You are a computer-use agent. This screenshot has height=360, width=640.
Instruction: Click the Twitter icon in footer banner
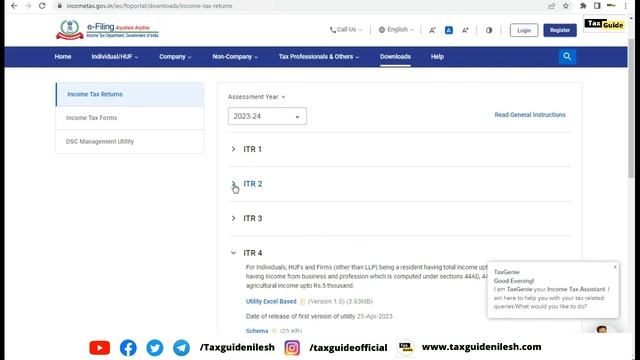point(155,348)
